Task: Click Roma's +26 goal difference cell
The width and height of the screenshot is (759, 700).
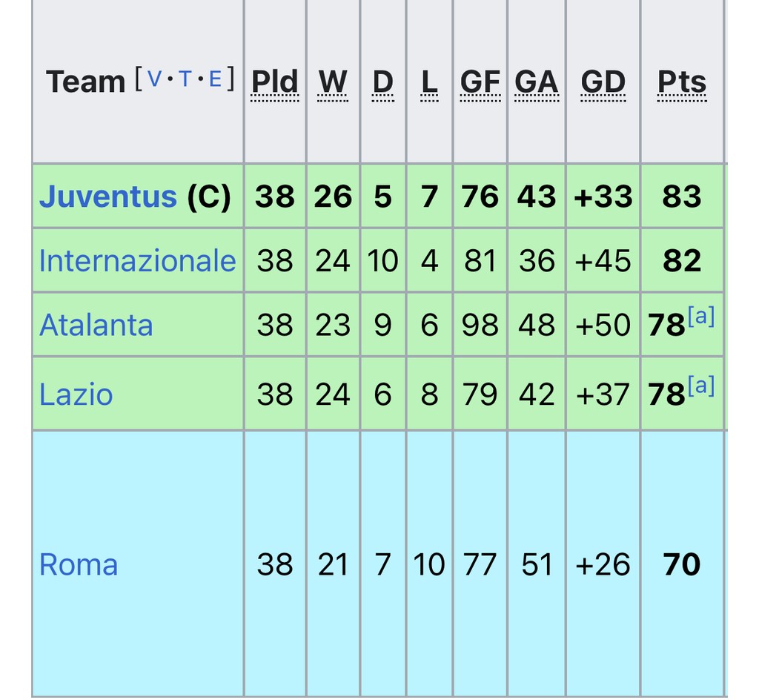Action: point(603,565)
